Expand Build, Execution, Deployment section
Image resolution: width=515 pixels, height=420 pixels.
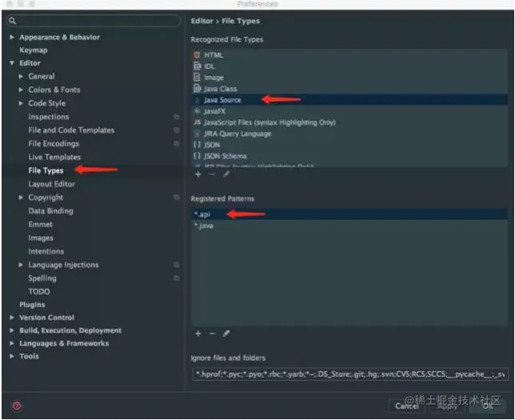[12, 330]
